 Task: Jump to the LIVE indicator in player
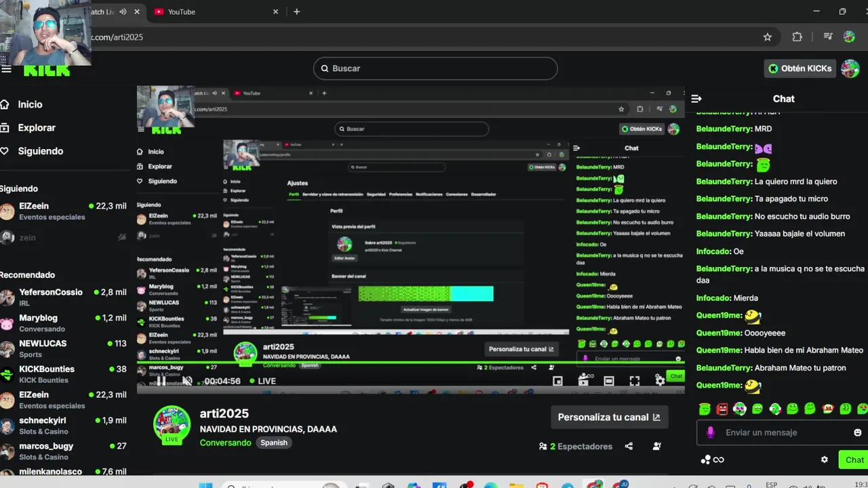262,381
